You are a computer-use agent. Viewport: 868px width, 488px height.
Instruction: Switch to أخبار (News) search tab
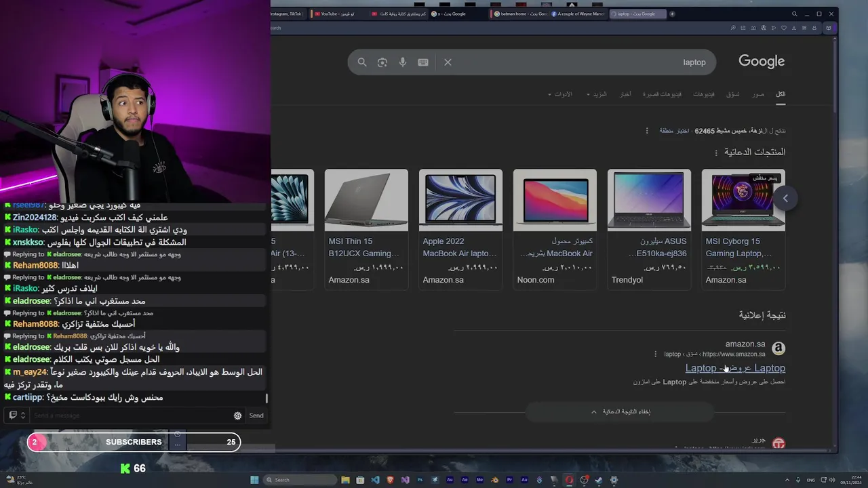(625, 94)
